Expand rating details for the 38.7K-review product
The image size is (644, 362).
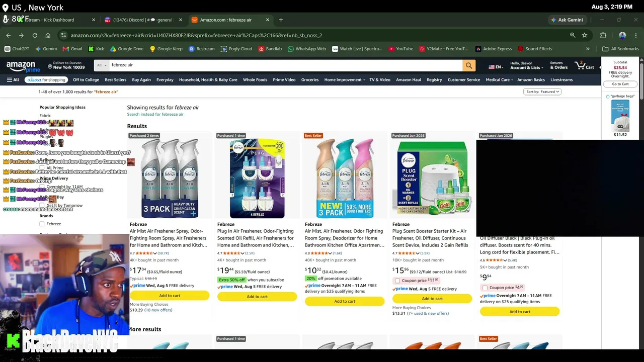pyautogui.click(x=154, y=253)
